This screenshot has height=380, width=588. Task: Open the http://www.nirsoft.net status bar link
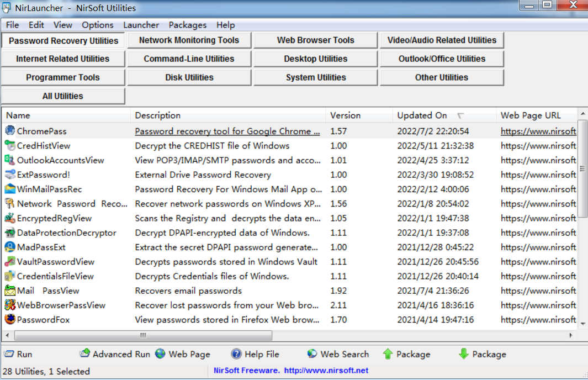pyautogui.click(x=326, y=371)
